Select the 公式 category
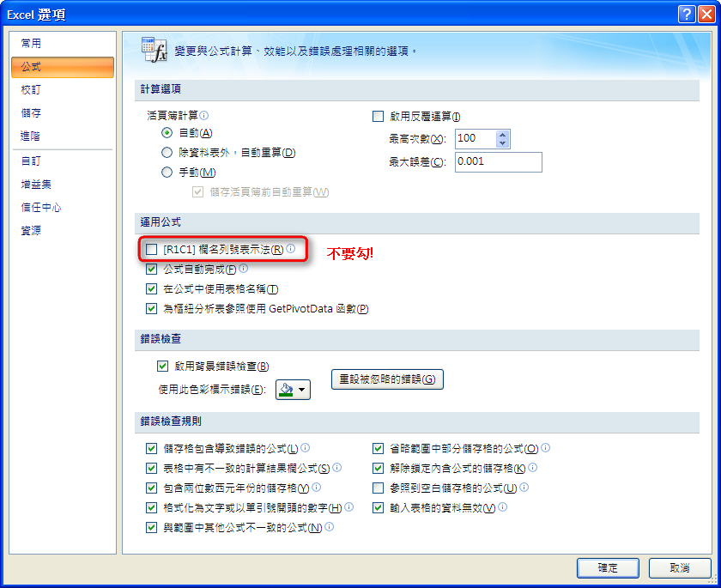This screenshot has height=588, width=721. coord(62,67)
